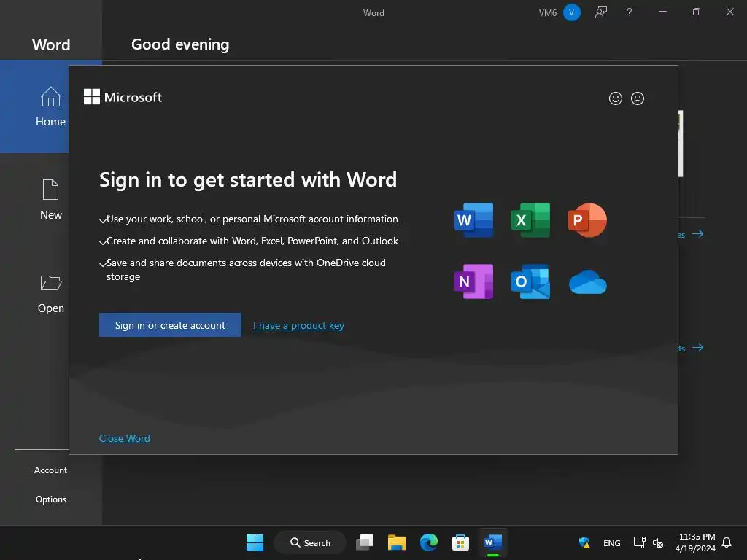Restore down the Word window
This screenshot has height=560, width=747.
click(697, 12)
